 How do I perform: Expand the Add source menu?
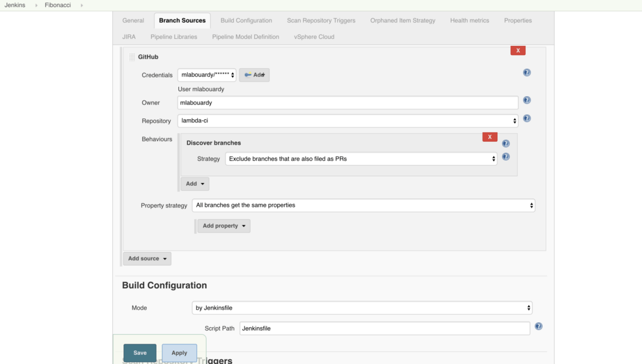147,259
